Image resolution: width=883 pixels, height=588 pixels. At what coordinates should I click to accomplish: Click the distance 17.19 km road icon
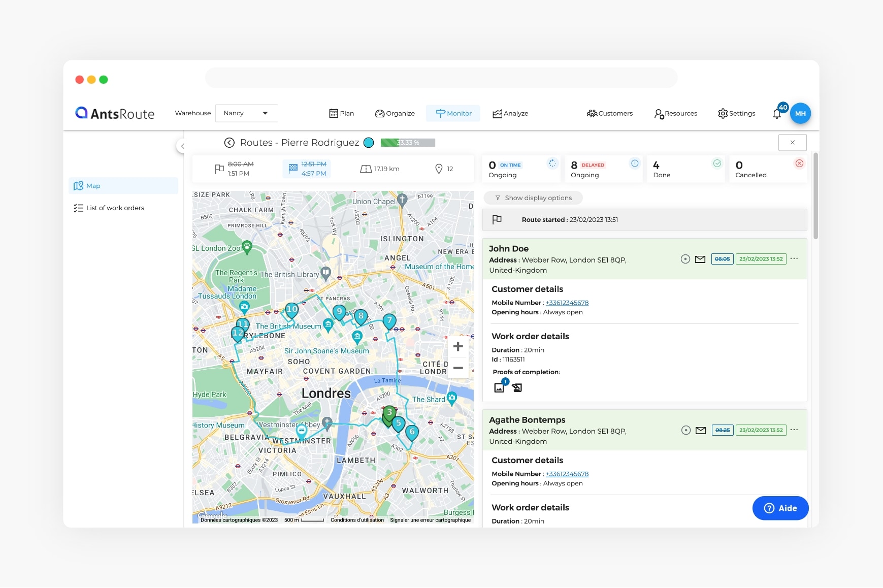pos(366,169)
